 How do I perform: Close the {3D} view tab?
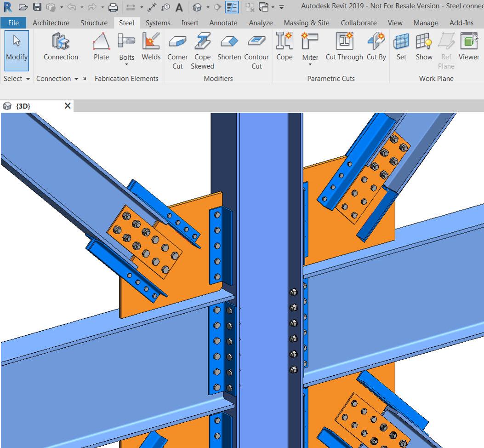click(x=68, y=106)
